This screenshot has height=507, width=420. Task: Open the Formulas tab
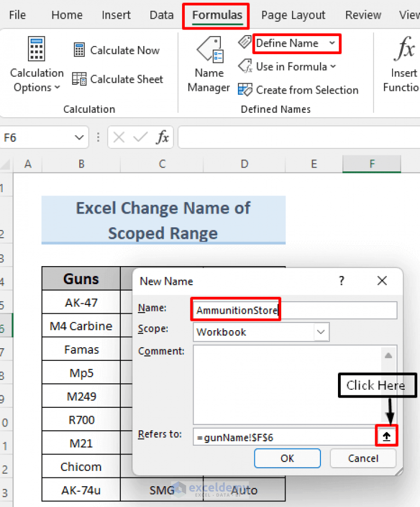[x=217, y=15]
